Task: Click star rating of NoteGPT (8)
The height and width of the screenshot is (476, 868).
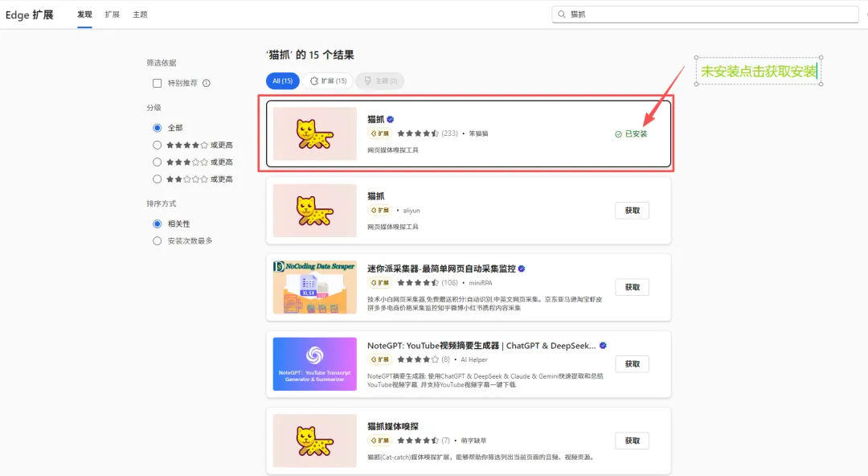Action: coord(418,359)
